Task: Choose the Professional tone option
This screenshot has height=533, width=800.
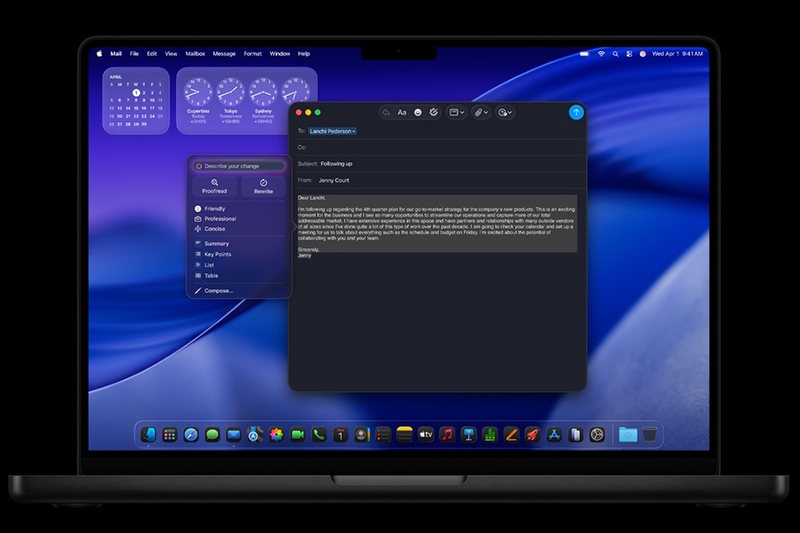Action: click(215, 219)
